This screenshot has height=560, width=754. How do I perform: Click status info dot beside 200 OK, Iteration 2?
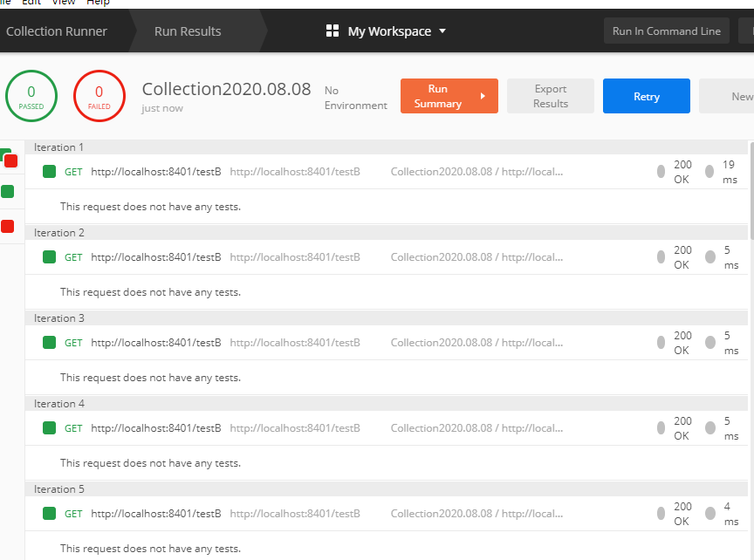[x=661, y=257]
